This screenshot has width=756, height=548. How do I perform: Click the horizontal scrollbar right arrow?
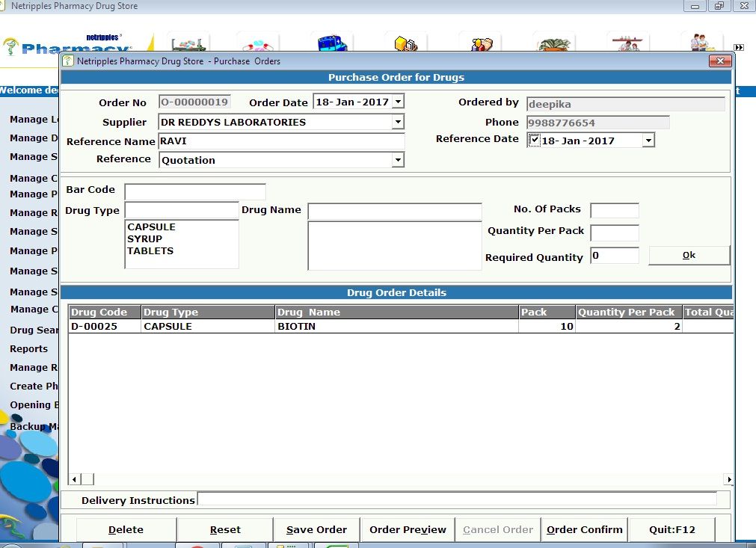729,479
